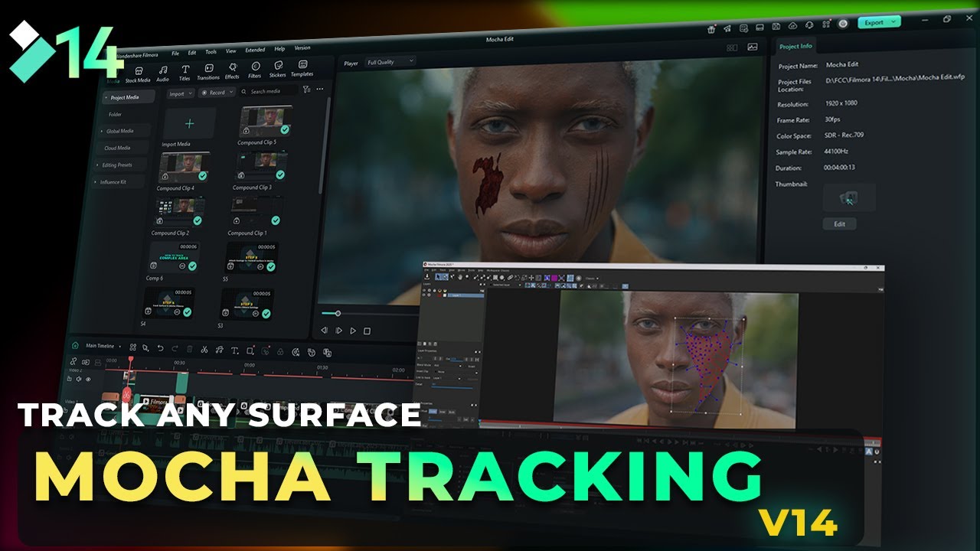Click the filter icon beside Search media
Screen dimensions: 980x551
306,90
